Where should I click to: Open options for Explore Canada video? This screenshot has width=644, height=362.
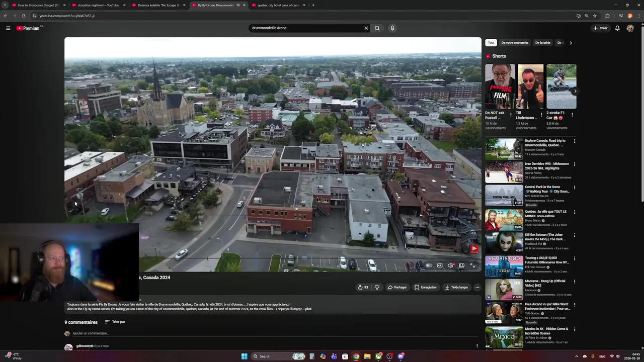pyautogui.click(x=575, y=141)
